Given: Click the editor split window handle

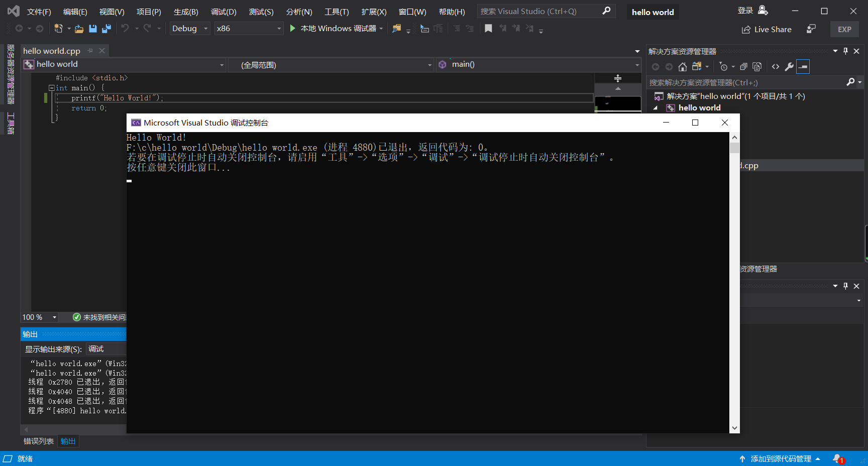Looking at the screenshot, I should [618, 78].
